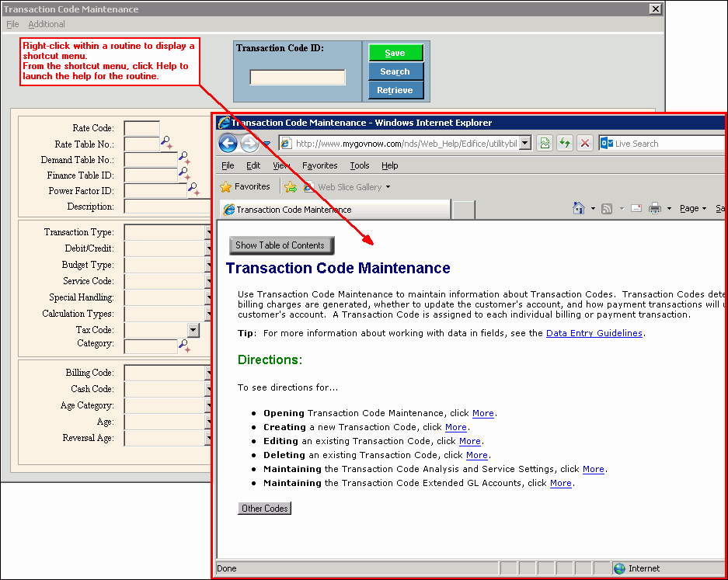Click the compatibility view icon by address bar

tap(545, 144)
